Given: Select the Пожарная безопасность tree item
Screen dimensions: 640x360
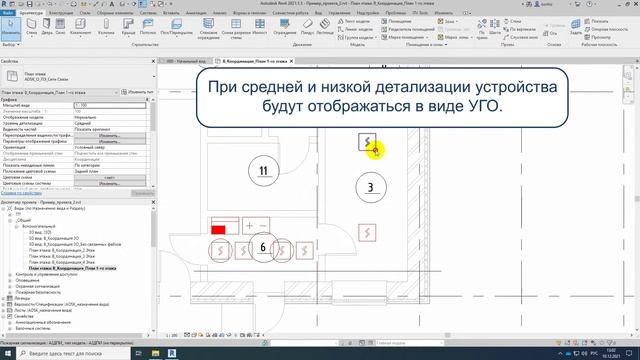Looking at the screenshot, I should [38, 293].
